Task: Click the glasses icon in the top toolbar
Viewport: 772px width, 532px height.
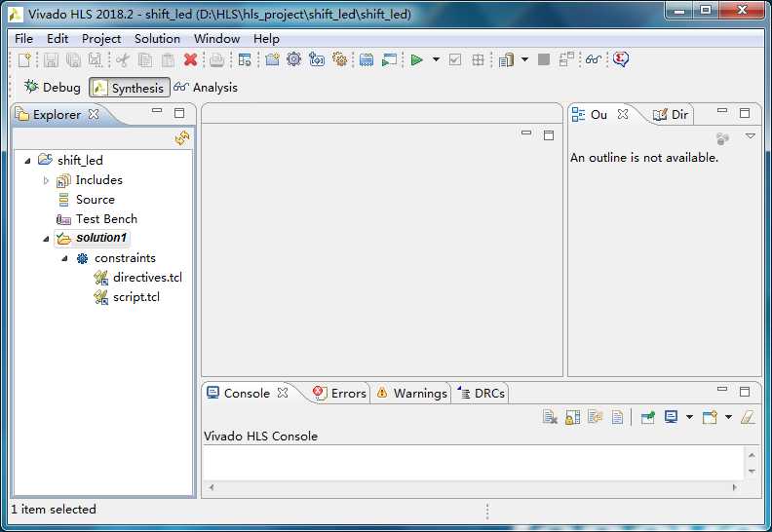Action: pyautogui.click(x=594, y=59)
